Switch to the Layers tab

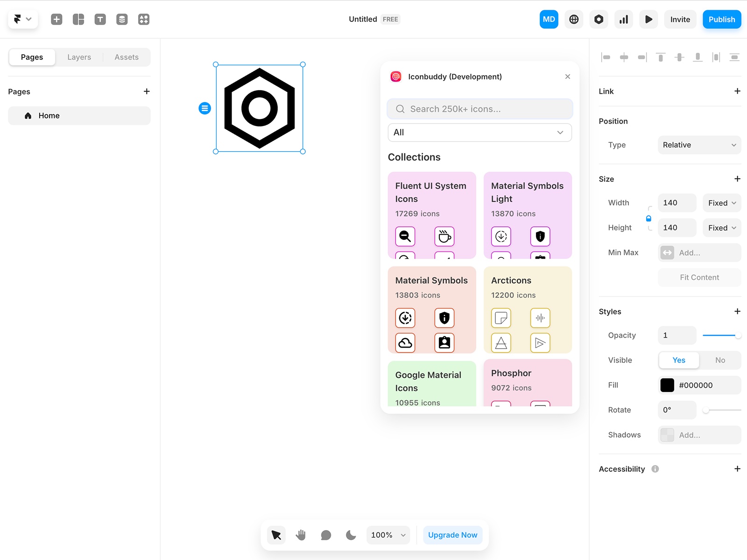[x=79, y=57]
